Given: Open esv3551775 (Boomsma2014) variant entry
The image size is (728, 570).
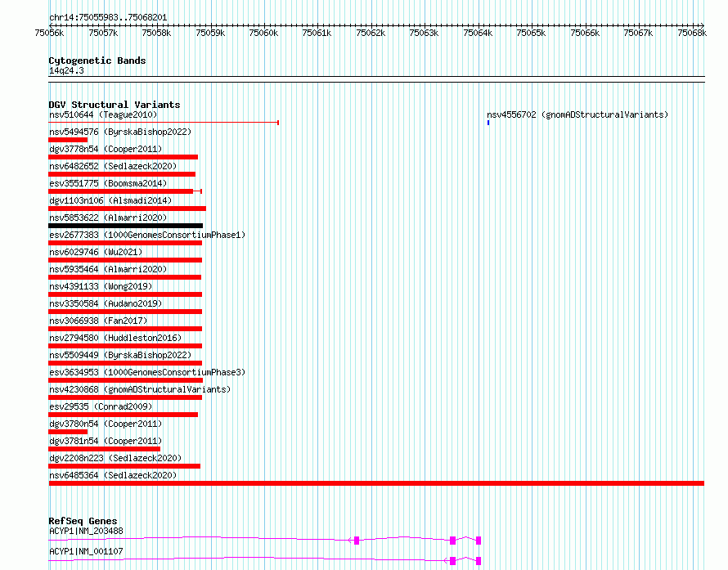Looking at the screenshot, I should click(108, 183).
